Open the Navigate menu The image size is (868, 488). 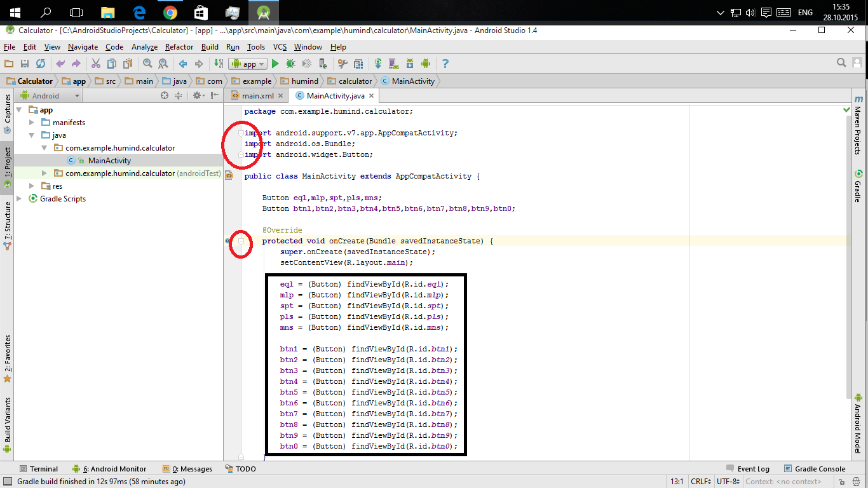(83, 47)
